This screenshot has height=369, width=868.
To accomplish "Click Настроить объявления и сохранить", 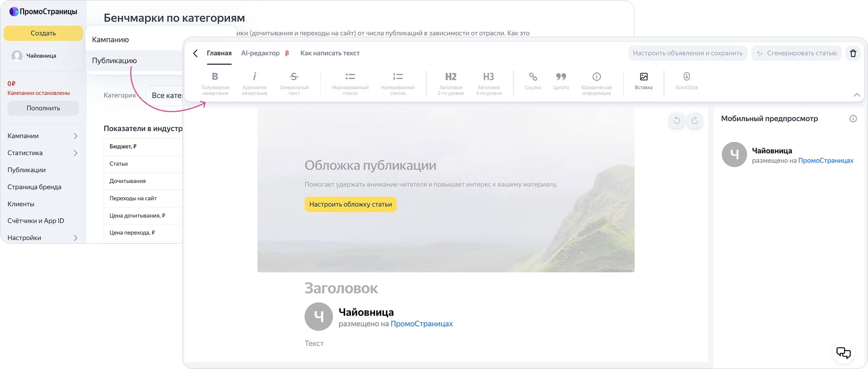I will [x=687, y=53].
